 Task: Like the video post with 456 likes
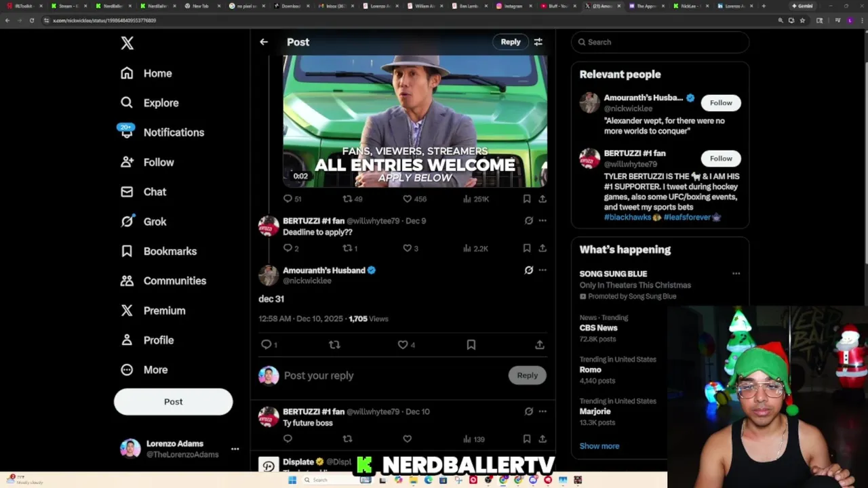(414, 199)
